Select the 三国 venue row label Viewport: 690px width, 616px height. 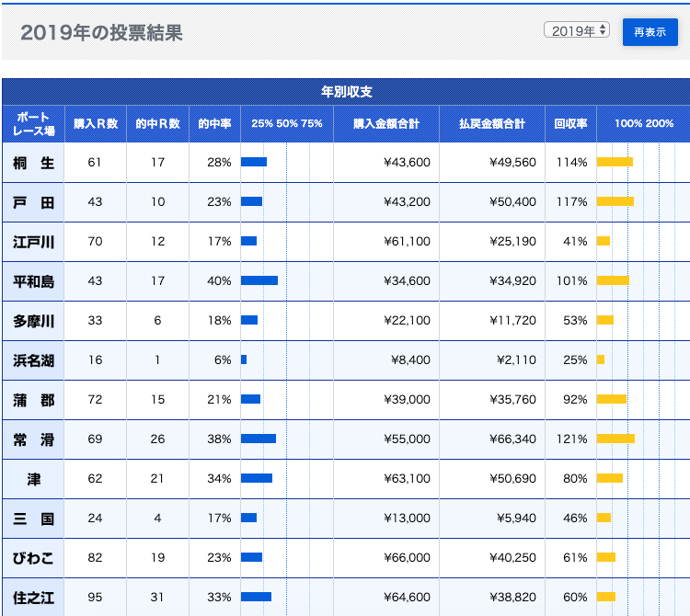coord(33,519)
